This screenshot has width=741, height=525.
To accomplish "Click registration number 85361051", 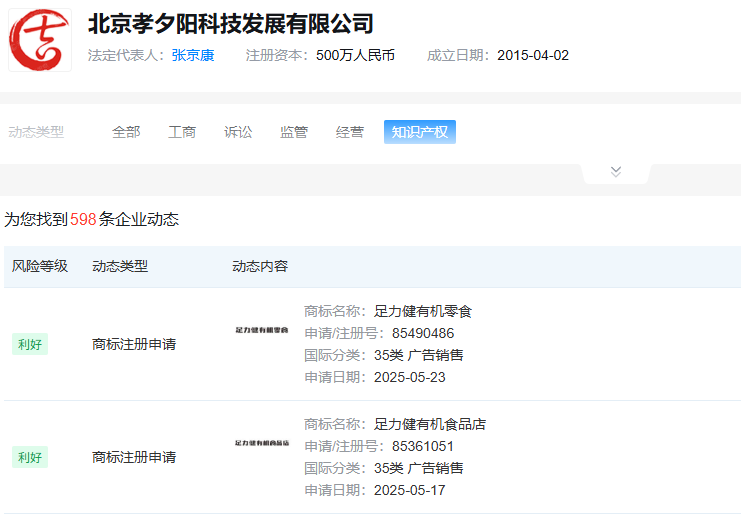I will pos(423,446).
